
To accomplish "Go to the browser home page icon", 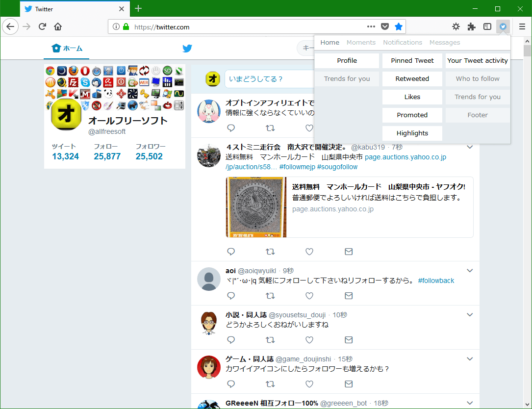I will (58, 26).
